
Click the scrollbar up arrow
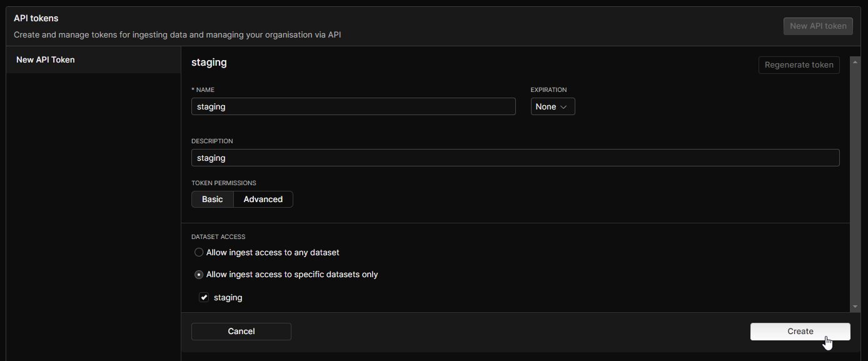(855, 61)
